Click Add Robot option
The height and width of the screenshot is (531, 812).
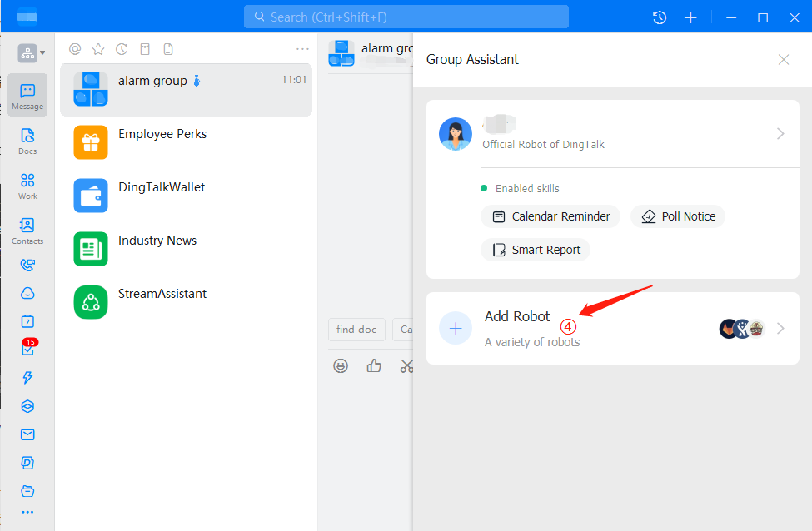(517, 317)
